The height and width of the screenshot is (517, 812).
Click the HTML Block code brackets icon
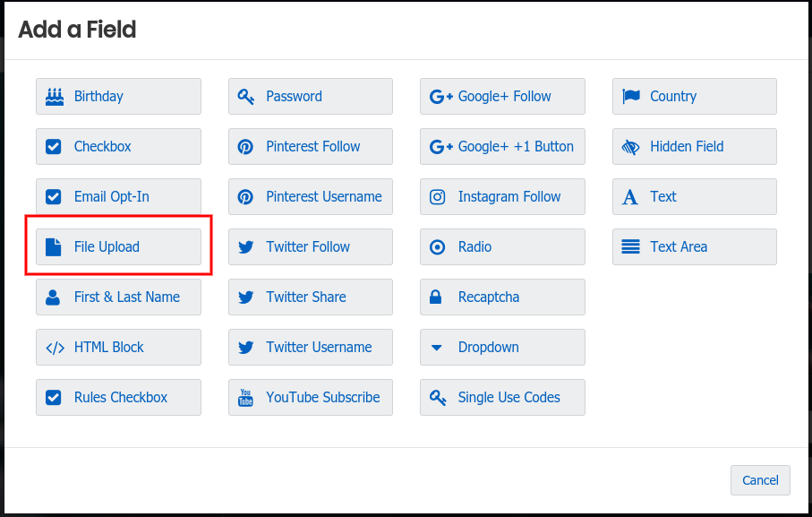[x=54, y=347]
